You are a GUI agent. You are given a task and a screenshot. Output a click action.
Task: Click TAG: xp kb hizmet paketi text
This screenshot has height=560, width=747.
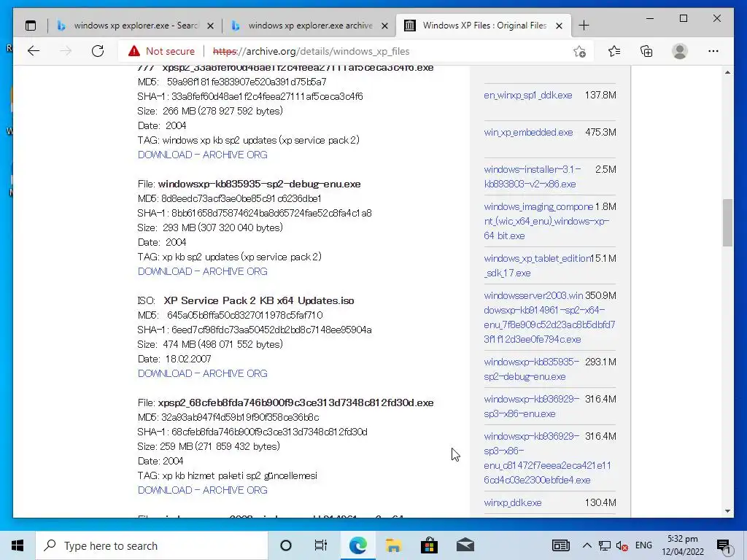(228, 475)
